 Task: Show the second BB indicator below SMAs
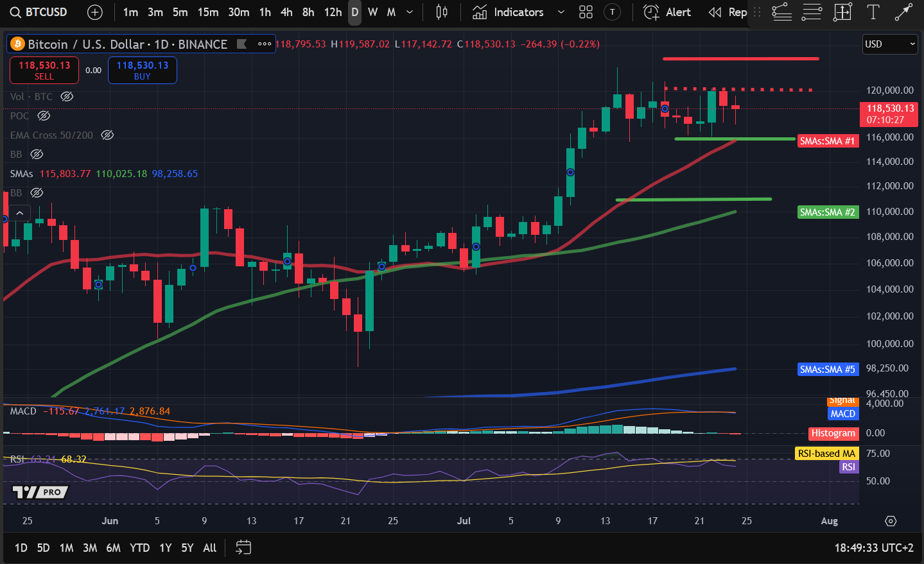tap(37, 193)
